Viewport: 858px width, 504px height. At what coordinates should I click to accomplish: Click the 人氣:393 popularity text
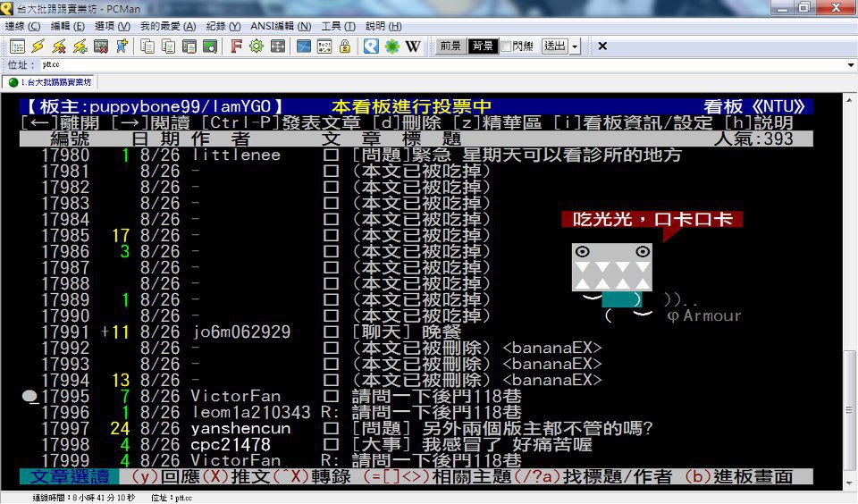point(753,139)
